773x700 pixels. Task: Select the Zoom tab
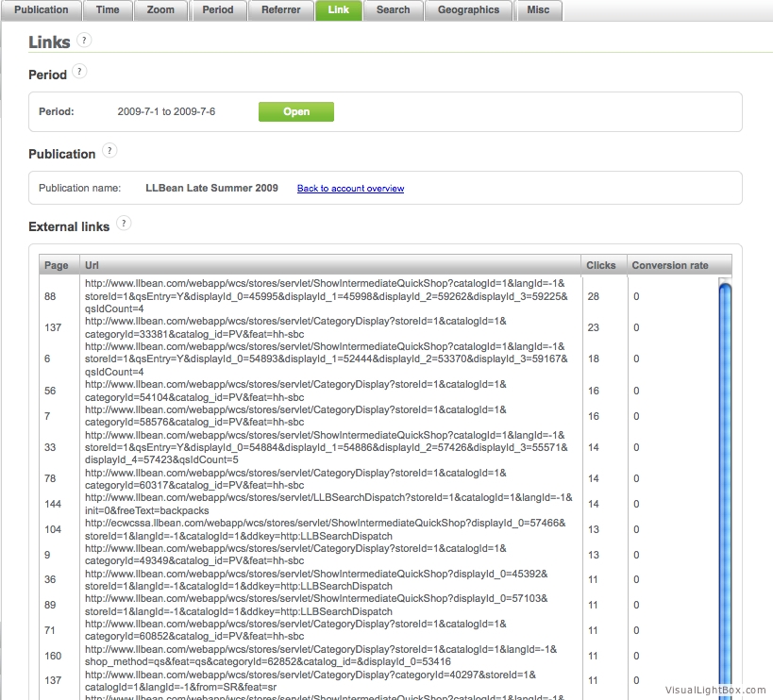click(160, 10)
